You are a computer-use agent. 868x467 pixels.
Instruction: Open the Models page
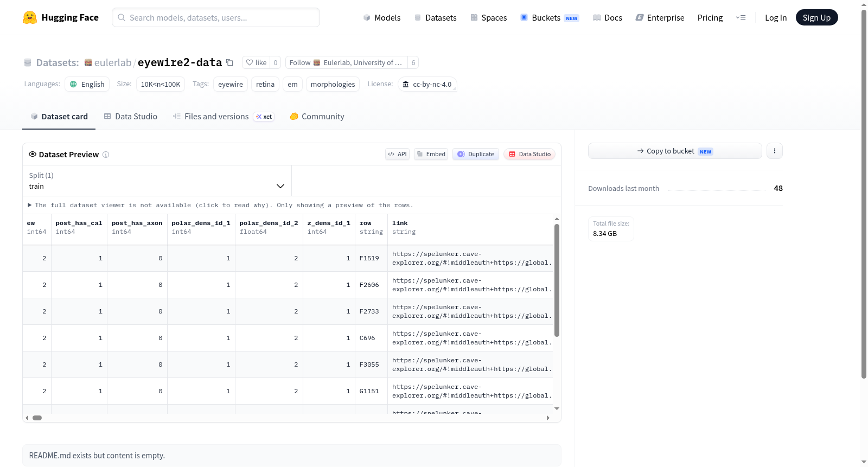(382, 17)
